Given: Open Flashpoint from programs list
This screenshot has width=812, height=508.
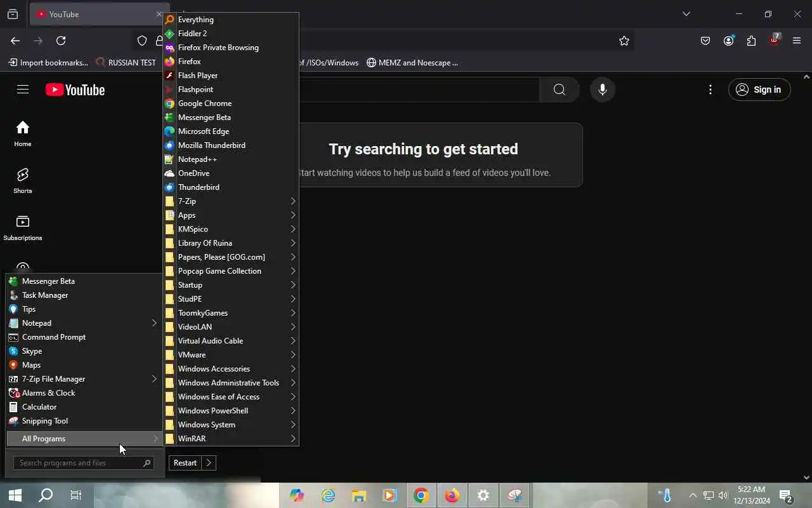Looking at the screenshot, I should 231,90.
